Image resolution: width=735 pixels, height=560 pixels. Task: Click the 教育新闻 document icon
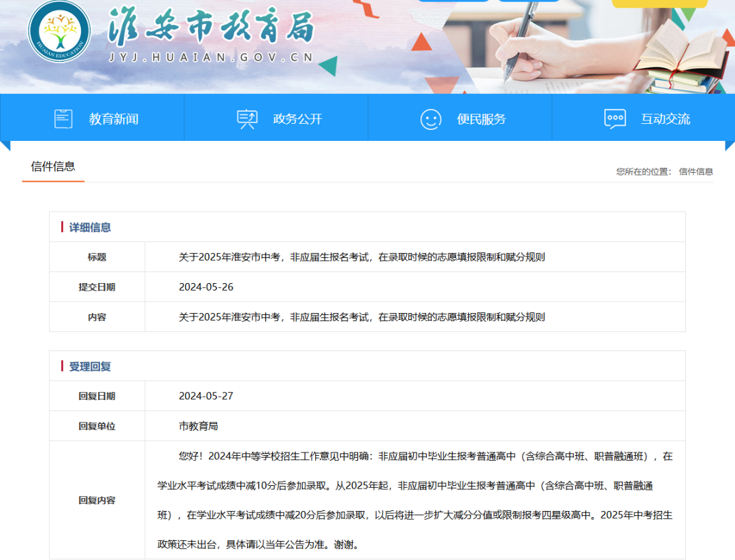click(x=63, y=118)
